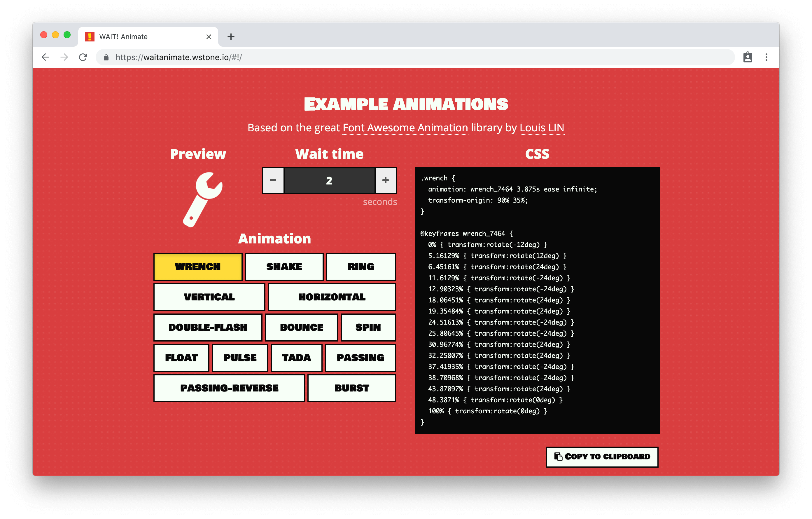Click the PASSING animation option
Image resolution: width=812 pixels, height=519 pixels.
[360, 357]
